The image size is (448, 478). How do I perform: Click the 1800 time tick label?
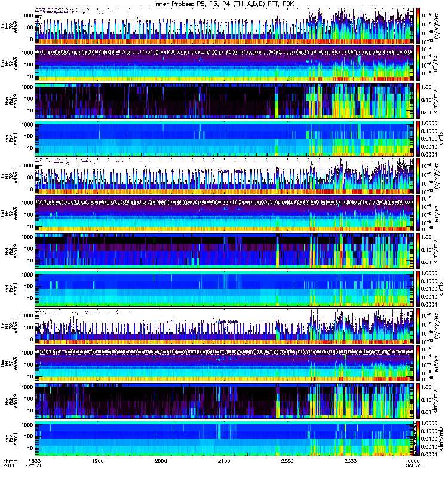[x=35, y=461]
